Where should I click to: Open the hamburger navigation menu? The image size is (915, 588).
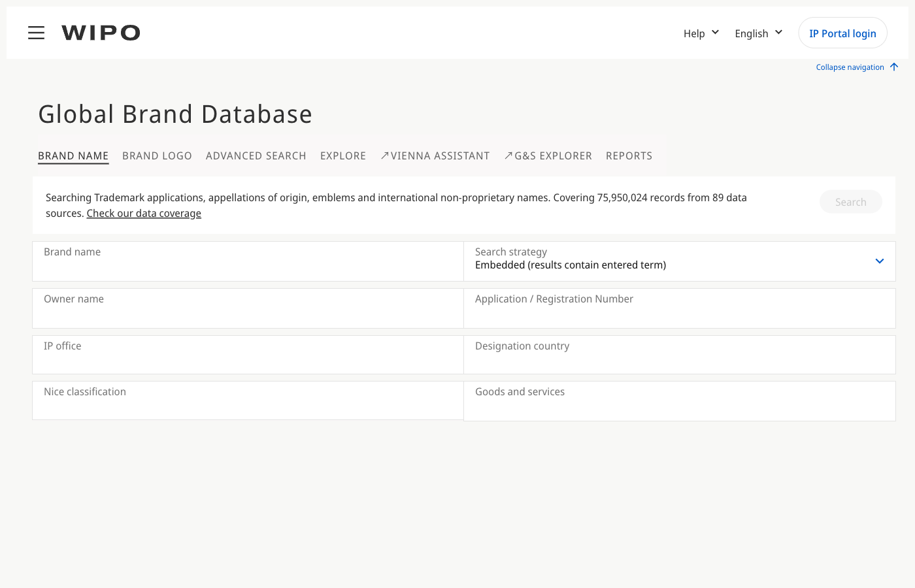pos(37,33)
